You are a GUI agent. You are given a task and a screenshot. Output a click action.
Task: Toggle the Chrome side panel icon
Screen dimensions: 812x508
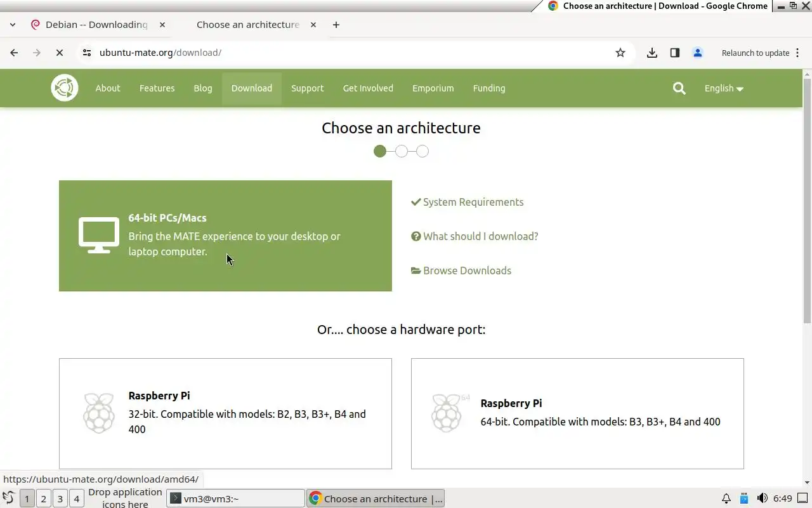coord(675,53)
